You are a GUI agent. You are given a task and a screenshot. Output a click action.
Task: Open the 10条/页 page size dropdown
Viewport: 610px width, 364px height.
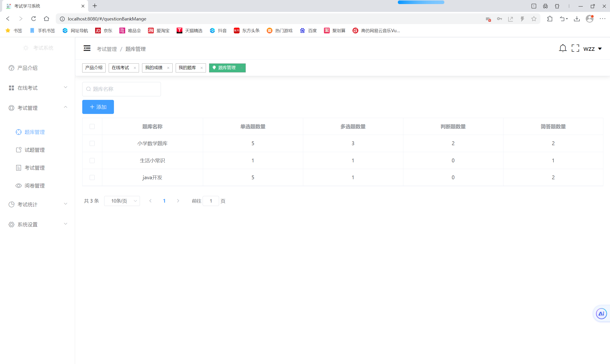tap(122, 201)
